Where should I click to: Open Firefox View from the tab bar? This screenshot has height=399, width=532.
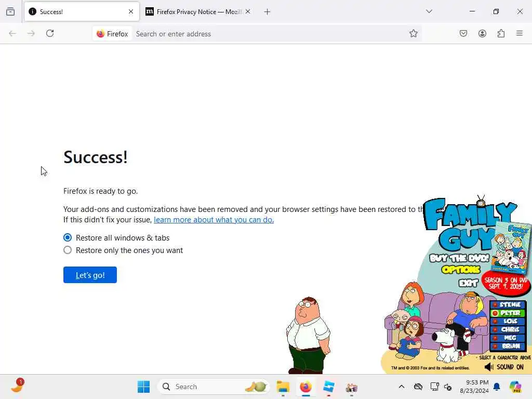point(10,12)
